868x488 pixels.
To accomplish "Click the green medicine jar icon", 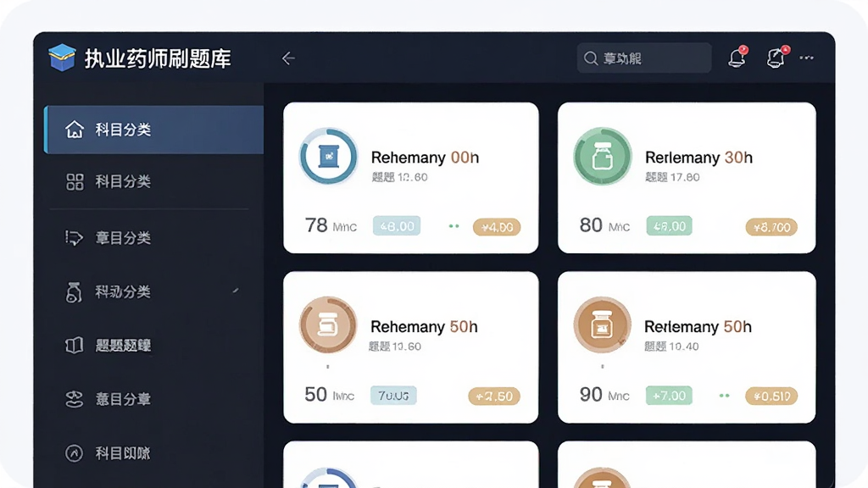I will [x=603, y=156].
